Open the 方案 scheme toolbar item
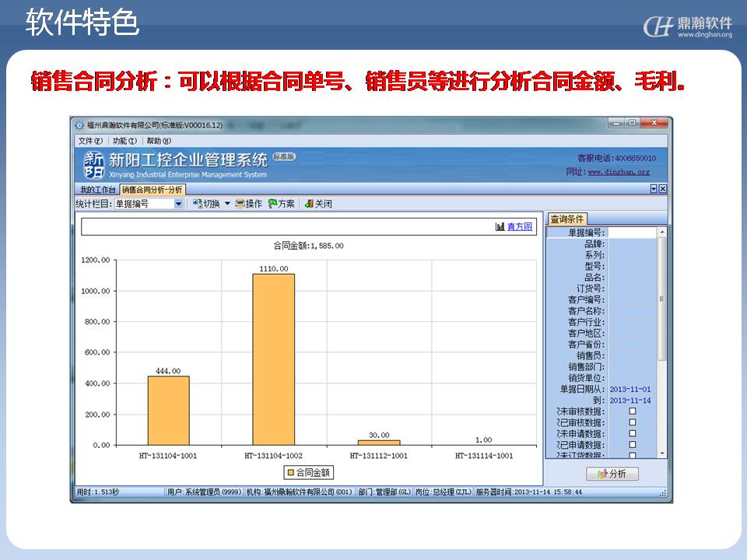 point(281,204)
